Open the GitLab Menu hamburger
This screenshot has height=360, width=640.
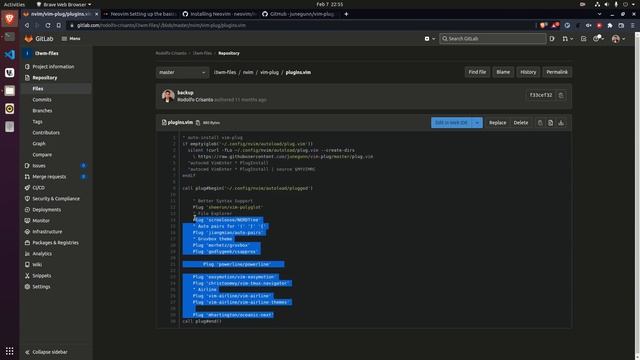[x=71, y=39]
